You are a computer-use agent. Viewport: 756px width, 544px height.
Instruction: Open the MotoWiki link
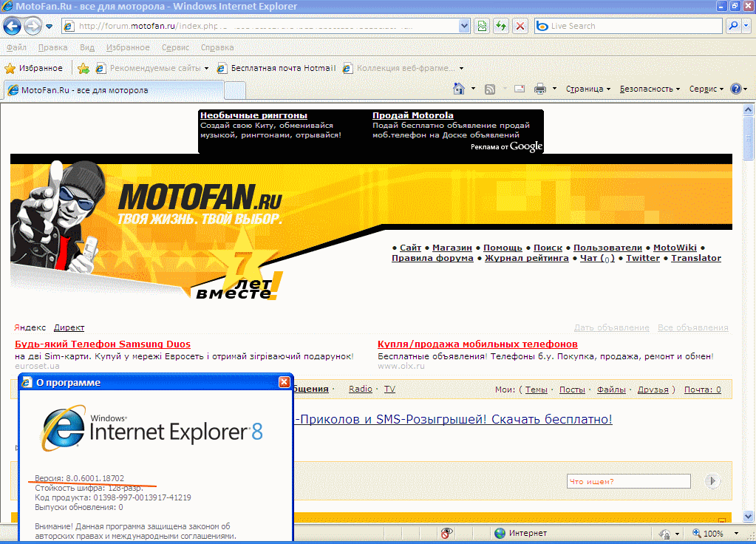[675, 248]
